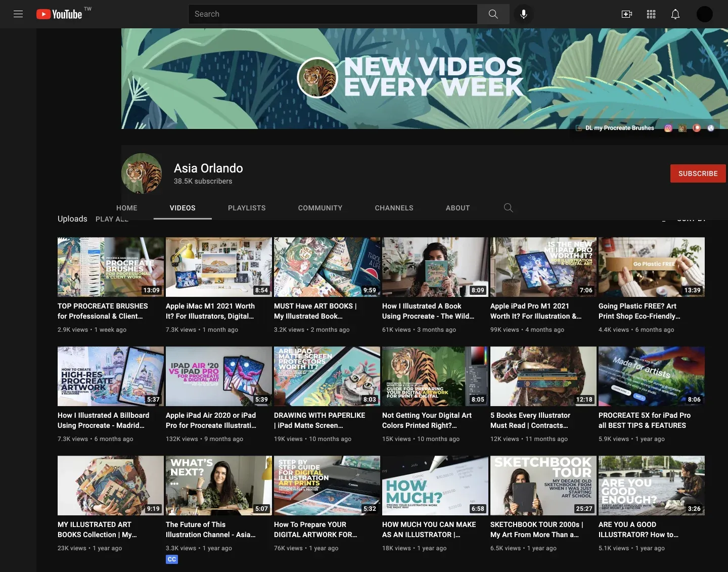Viewport: 728px width, 572px height.
Task: Open the DL my Procreate Brushes link
Action: click(615, 128)
